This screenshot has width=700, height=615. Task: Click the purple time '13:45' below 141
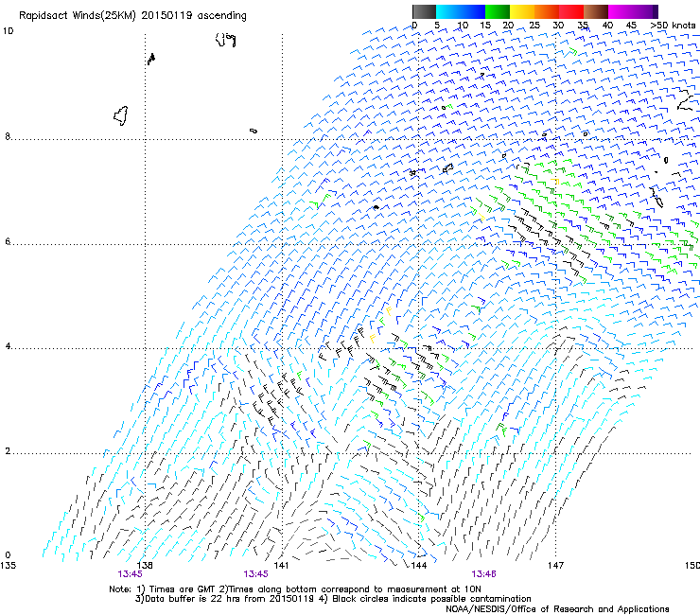(x=255, y=574)
